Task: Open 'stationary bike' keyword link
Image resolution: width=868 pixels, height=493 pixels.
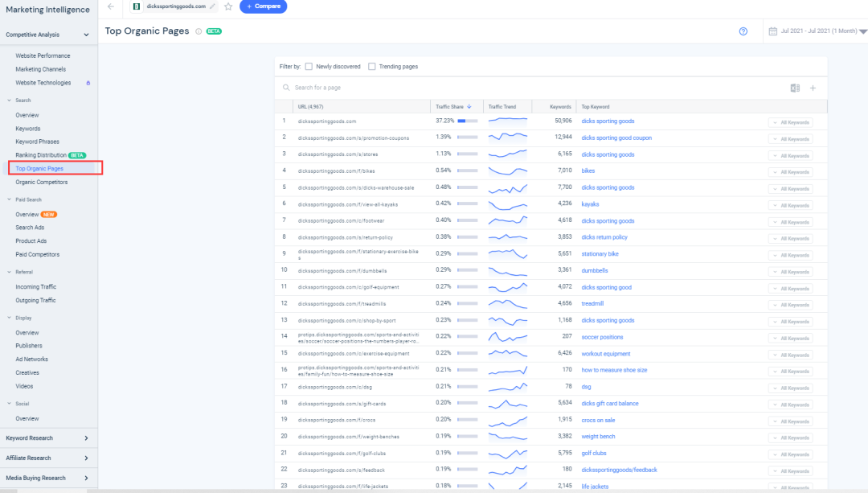Action: click(x=600, y=253)
